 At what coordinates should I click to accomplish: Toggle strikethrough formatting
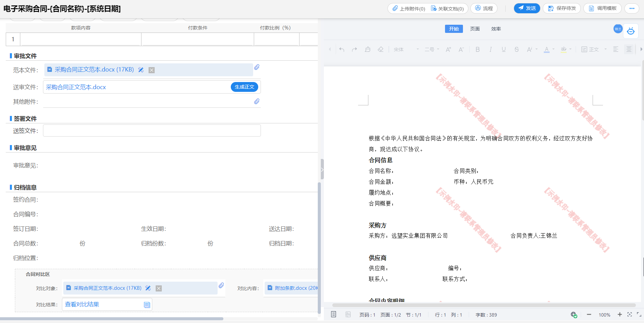516,49
